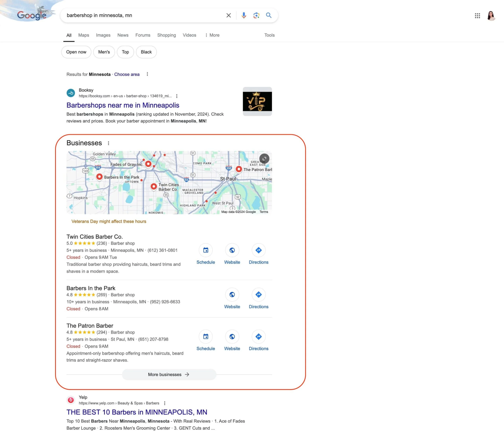Image resolution: width=504 pixels, height=439 pixels.
Task: Open Google Lens image search
Action: [x=256, y=15]
